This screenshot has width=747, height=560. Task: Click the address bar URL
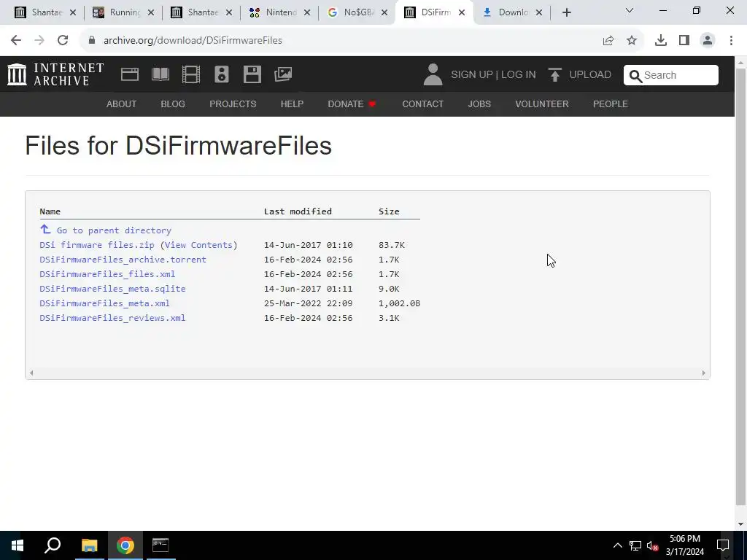click(x=193, y=41)
